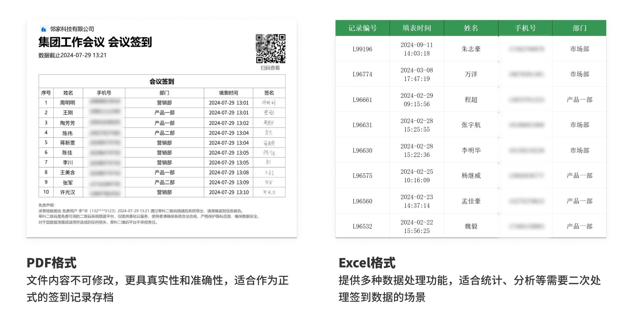The height and width of the screenshot is (310, 644).
Task: Click the 部门 green header cell
Action: (x=580, y=28)
